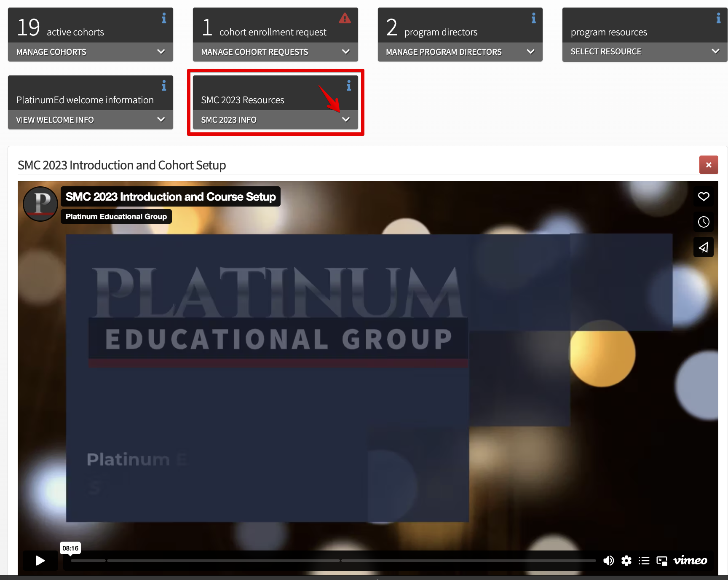
Task: Close the SMC 2023 Introduction panel
Action: [x=709, y=165]
